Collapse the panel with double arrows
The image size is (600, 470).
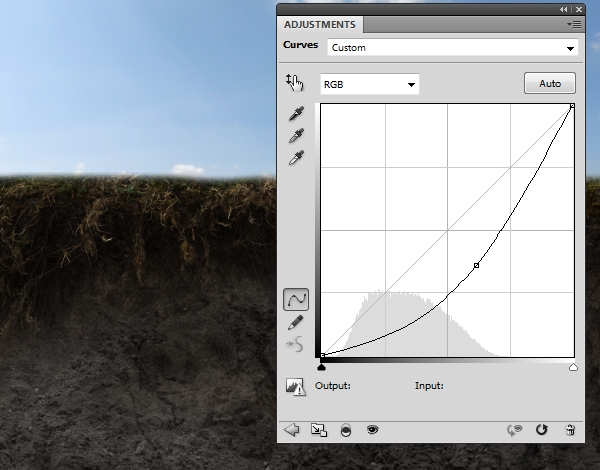click(564, 10)
